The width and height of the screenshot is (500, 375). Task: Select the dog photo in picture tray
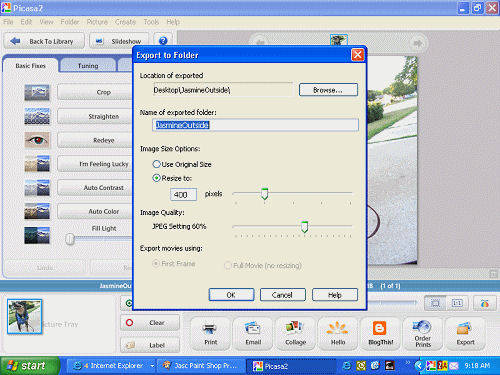tap(24, 316)
